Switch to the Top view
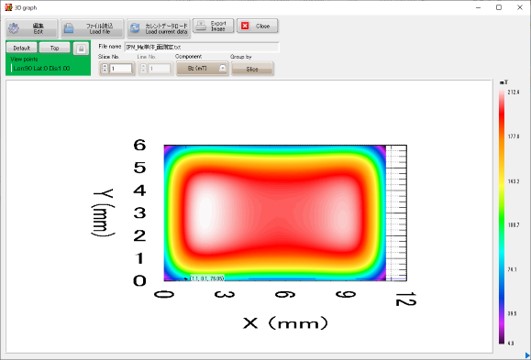The height and width of the screenshot is (360, 531). tap(55, 48)
